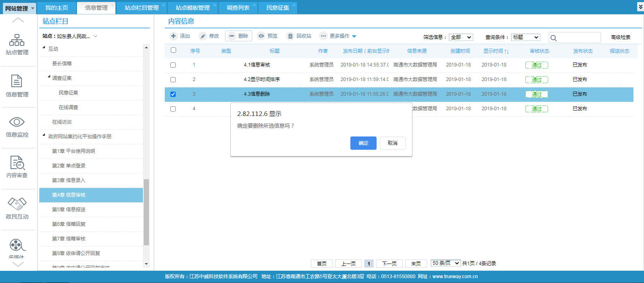Click the tree panel scrollbar thumb
This screenshot has width=644, height=283.
coord(146,212)
